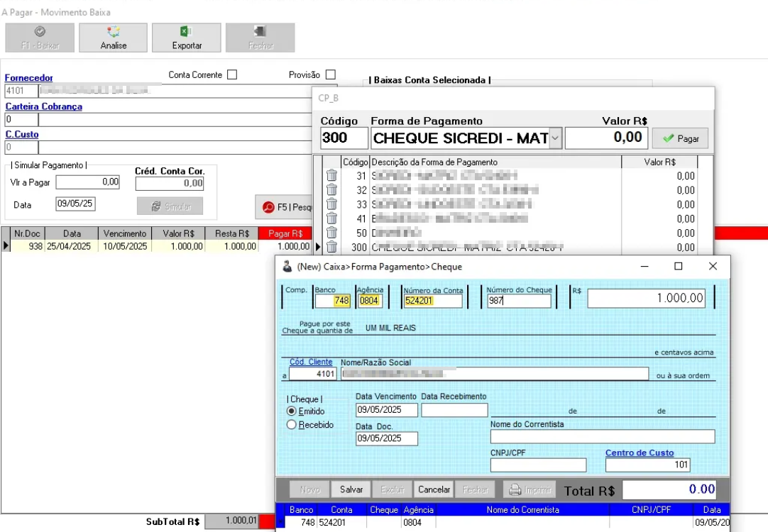768x532 pixels.
Task: Select cheque list row with conta 524201
Action: pyautogui.click(x=503, y=522)
